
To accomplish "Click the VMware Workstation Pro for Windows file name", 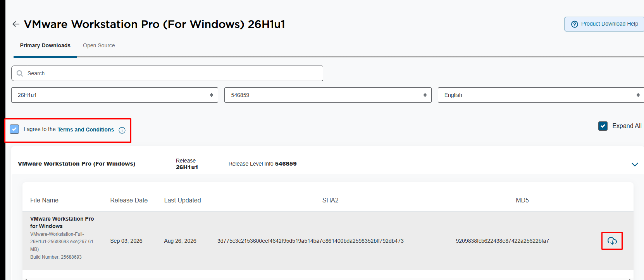I will tap(62, 223).
